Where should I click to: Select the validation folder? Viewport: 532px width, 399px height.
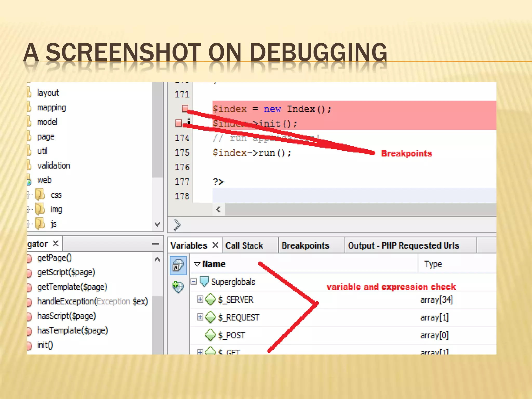click(54, 165)
